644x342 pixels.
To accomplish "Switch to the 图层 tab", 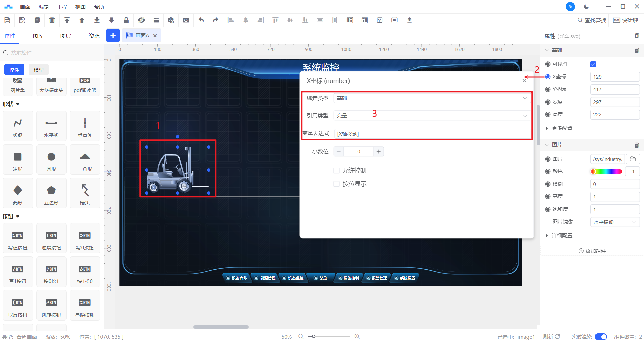I will tap(66, 36).
